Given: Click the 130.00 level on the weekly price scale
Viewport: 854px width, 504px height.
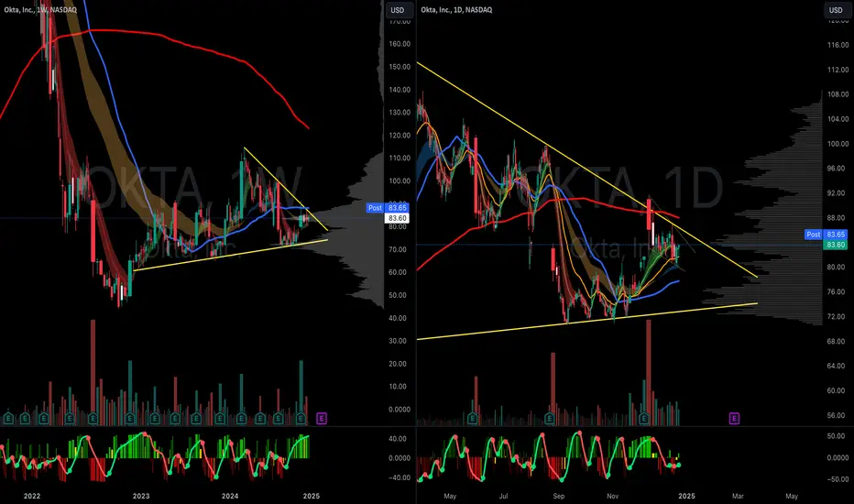Looking at the screenshot, I should [x=400, y=112].
